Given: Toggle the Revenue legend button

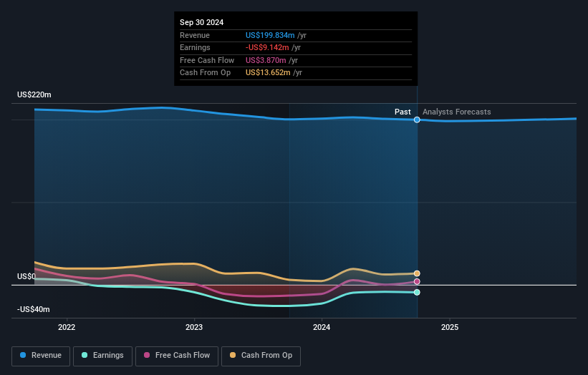Looking at the screenshot, I should pyautogui.click(x=41, y=356).
